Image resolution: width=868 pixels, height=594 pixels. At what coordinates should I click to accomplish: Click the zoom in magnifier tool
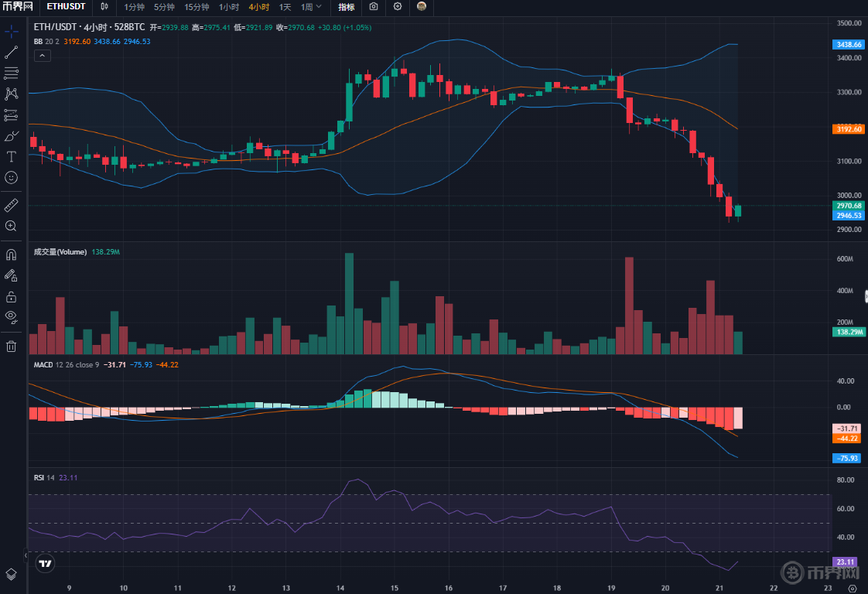(11, 226)
